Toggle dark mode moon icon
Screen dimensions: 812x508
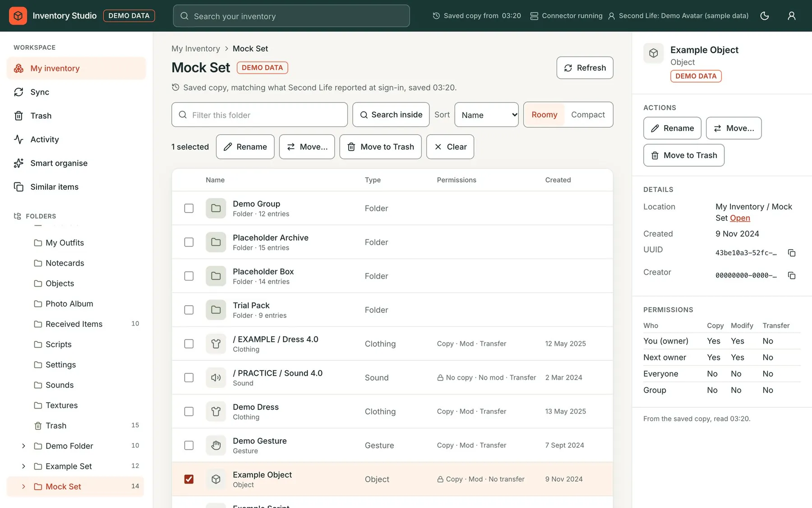[765, 16]
